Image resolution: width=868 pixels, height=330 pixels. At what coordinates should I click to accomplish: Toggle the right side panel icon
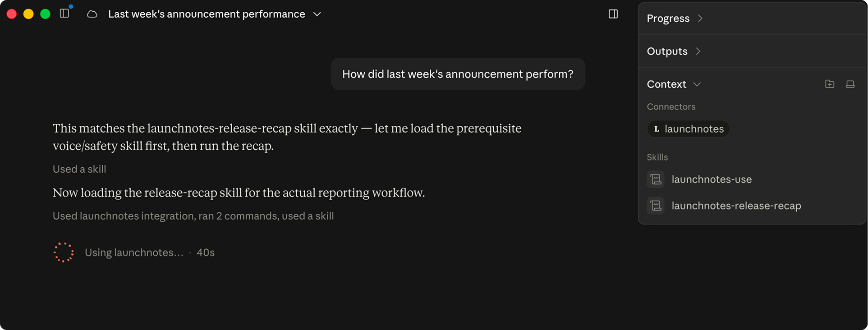click(x=613, y=14)
